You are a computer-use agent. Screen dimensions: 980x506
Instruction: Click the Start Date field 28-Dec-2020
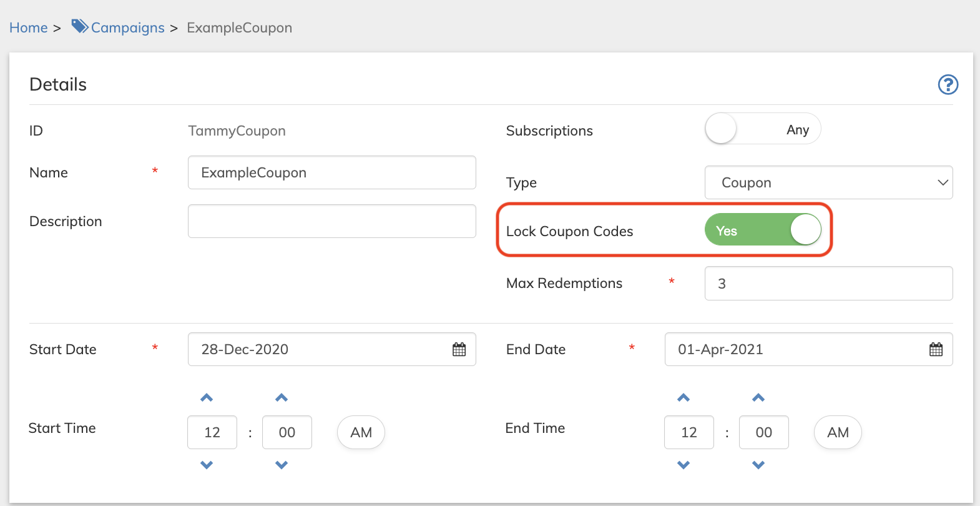click(332, 349)
